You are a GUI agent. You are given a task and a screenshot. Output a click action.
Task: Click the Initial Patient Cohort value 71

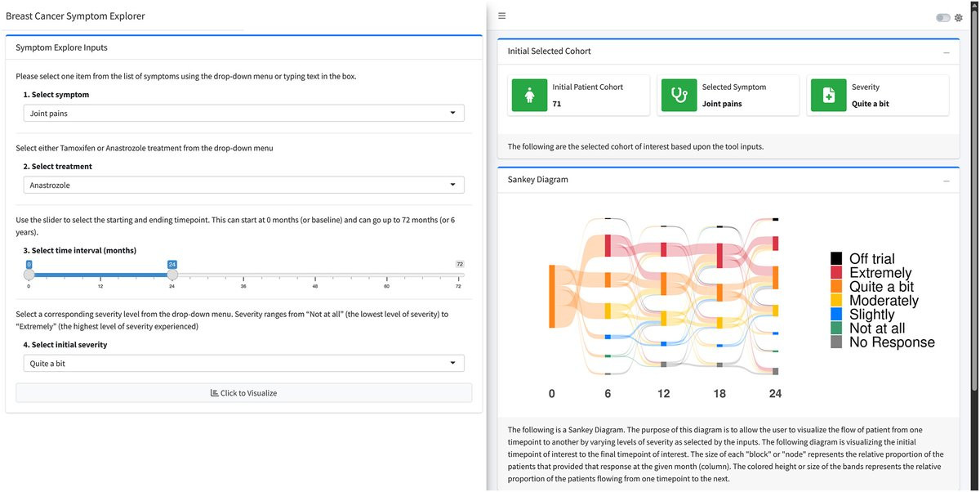[557, 105]
